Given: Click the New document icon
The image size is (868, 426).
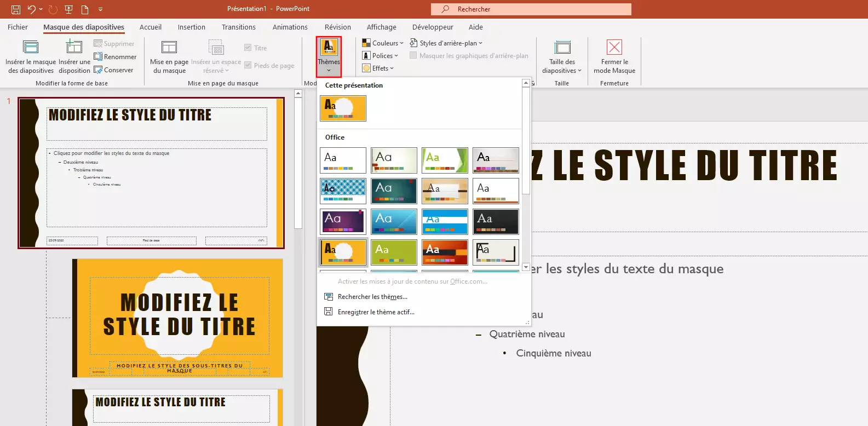Looking at the screenshot, I should click(85, 9).
